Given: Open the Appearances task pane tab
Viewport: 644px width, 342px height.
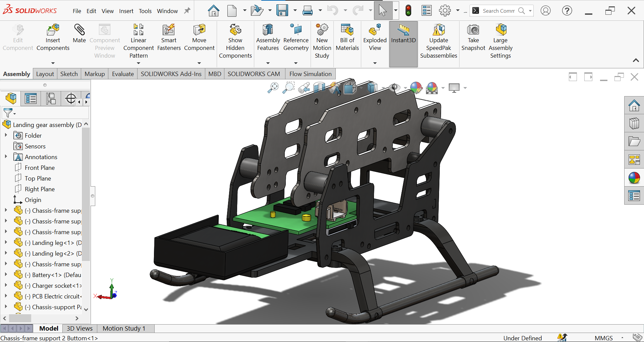Looking at the screenshot, I should [x=634, y=178].
